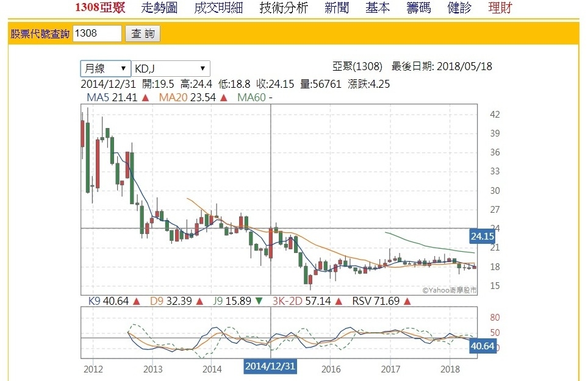Click the 42 price axis label

click(495, 115)
